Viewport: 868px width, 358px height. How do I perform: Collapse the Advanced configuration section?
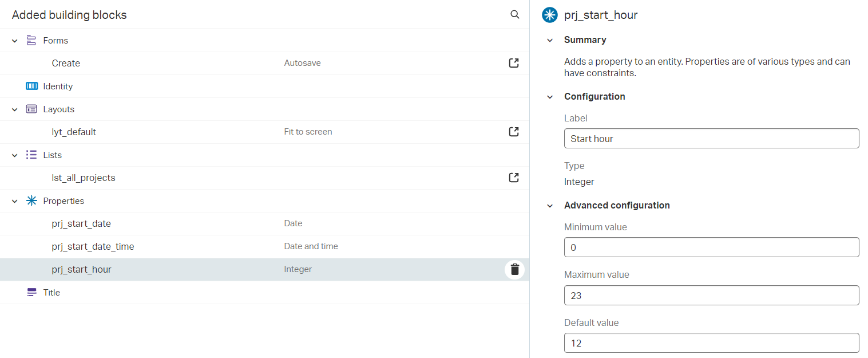pos(550,206)
